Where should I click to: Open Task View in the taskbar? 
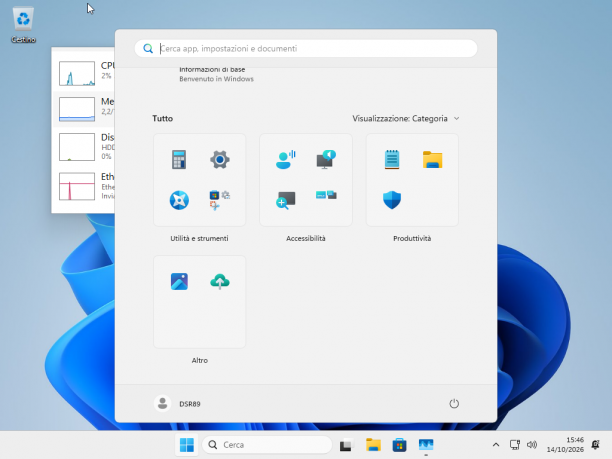point(345,445)
